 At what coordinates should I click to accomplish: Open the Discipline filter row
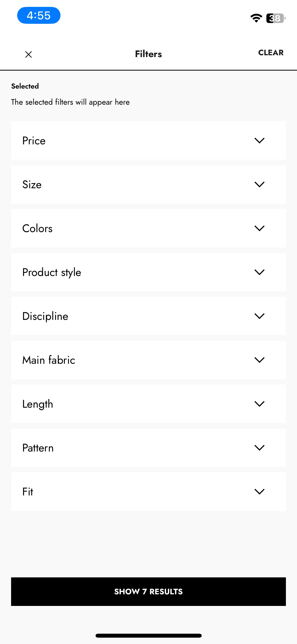click(148, 316)
